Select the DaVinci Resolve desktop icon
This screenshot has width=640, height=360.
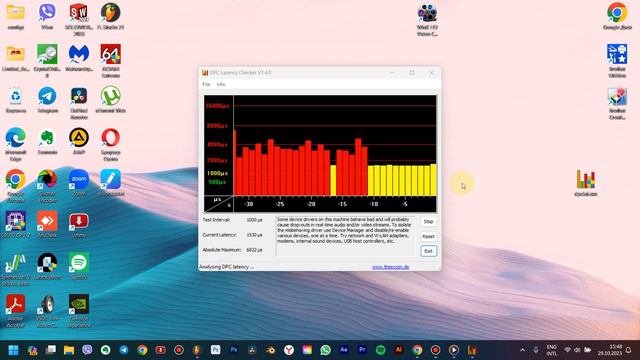click(x=79, y=103)
